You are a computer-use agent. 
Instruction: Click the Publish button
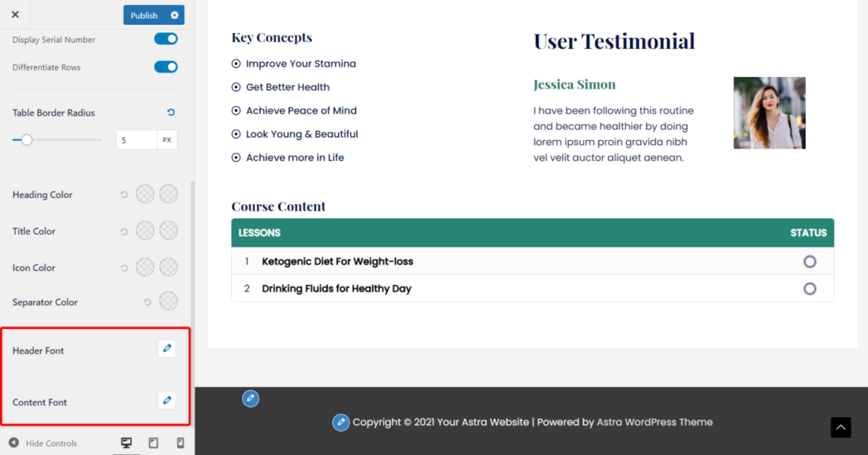point(144,15)
